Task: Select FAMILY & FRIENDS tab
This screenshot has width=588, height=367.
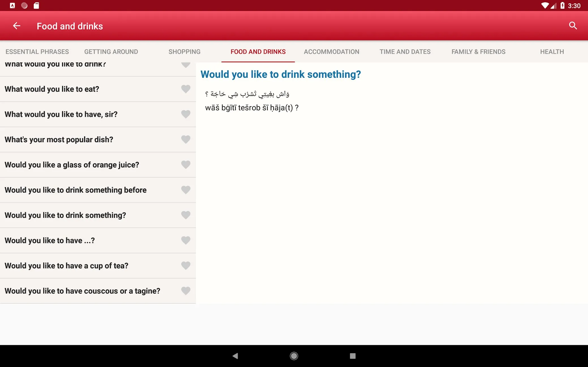Action: coord(478,51)
